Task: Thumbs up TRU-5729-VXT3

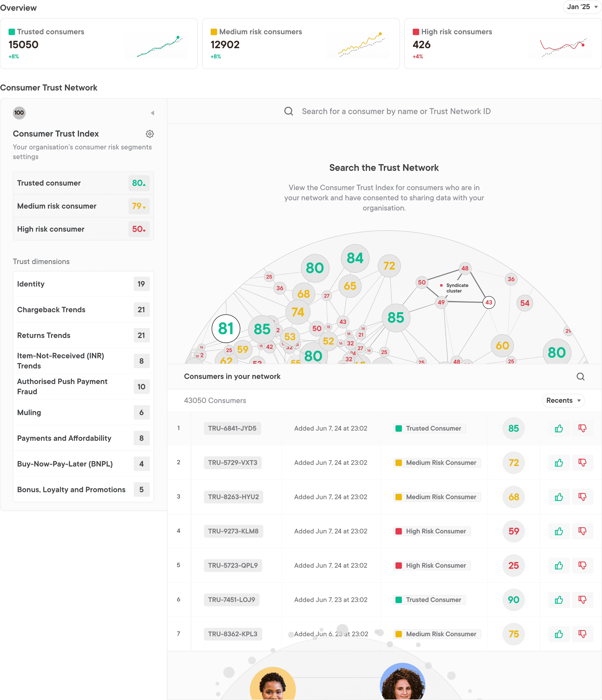Action: point(559,462)
